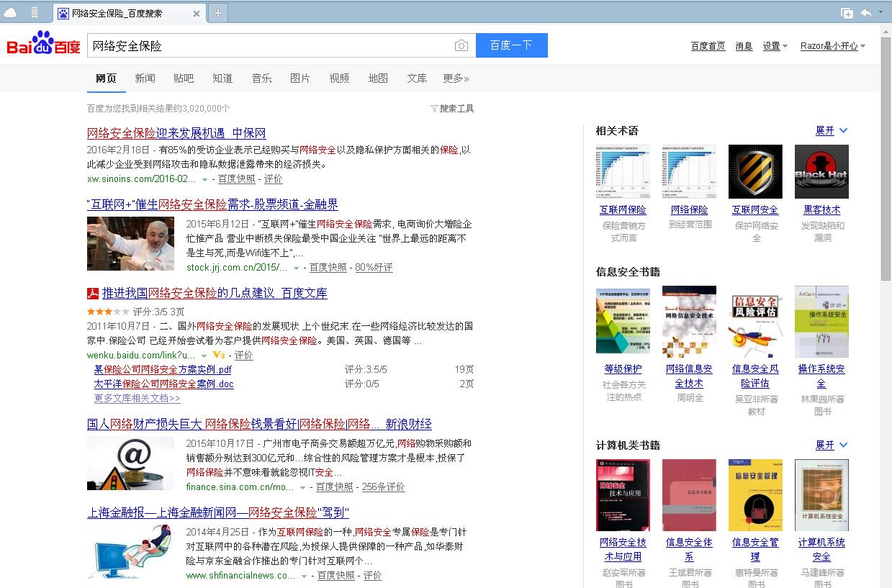The height and width of the screenshot is (588, 892).
Task: Switch to 视频 tab
Action: [x=339, y=78]
